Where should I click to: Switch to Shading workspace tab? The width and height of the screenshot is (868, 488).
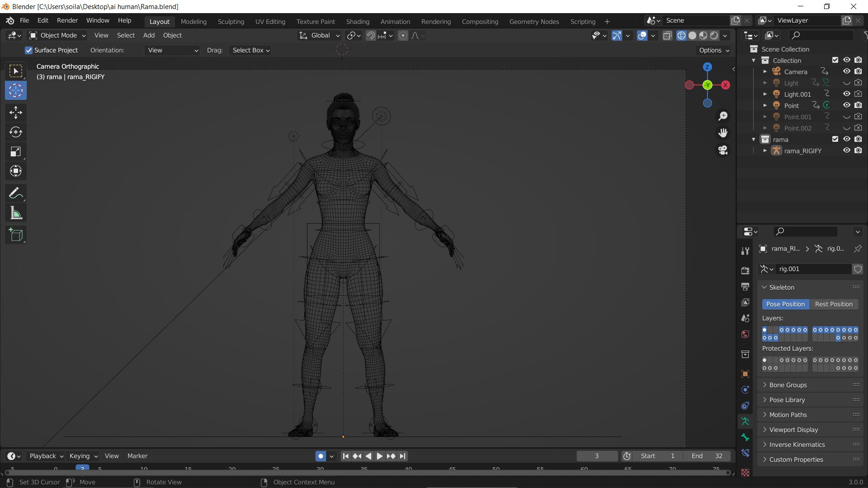click(358, 22)
